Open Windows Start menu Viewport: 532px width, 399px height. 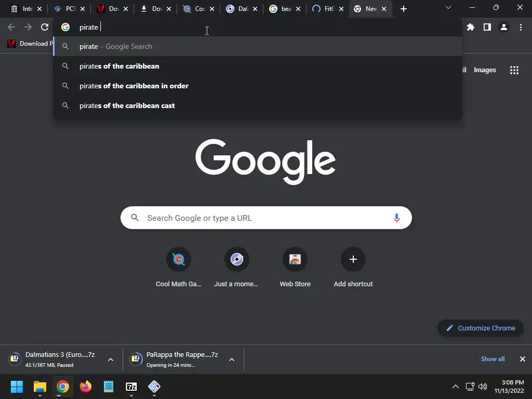point(17,387)
